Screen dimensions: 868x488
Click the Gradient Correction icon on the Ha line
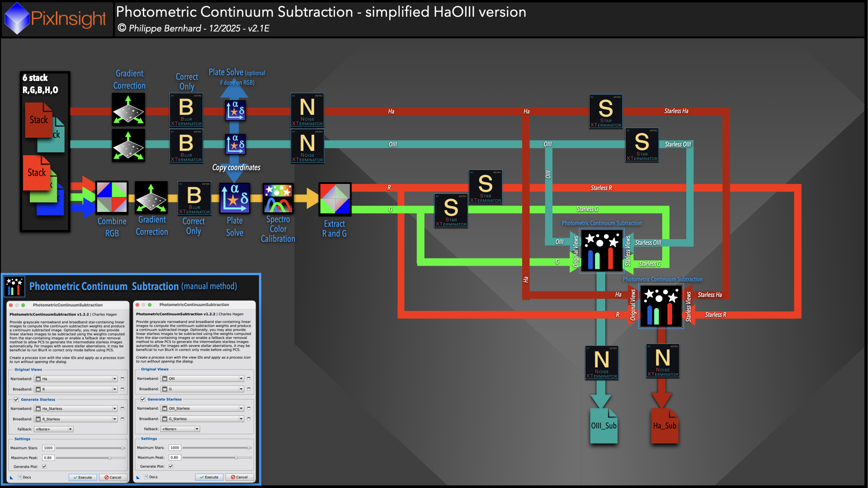pyautogui.click(x=128, y=110)
